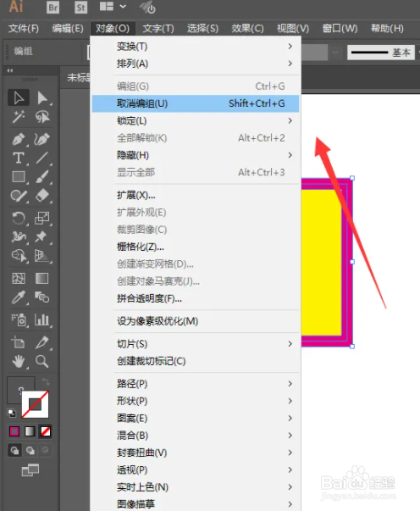Enable Draw Behind mode
420x511 pixels.
click(30, 450)
